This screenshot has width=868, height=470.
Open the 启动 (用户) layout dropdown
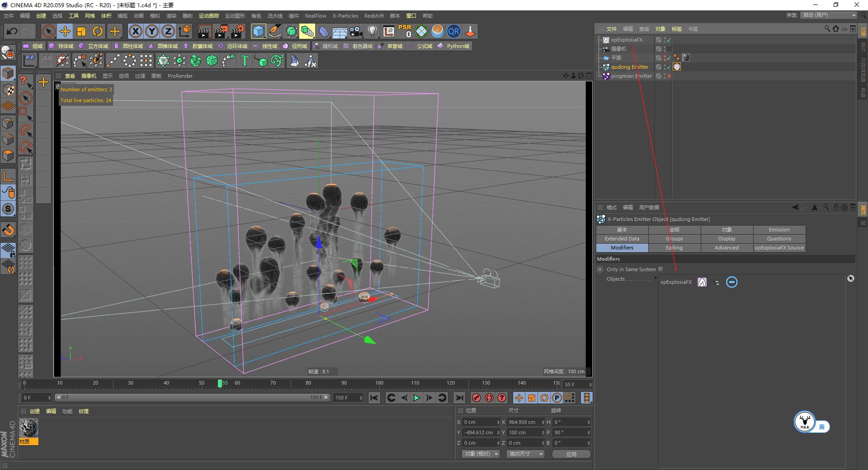pyautogui.click(x=828, y=15)
